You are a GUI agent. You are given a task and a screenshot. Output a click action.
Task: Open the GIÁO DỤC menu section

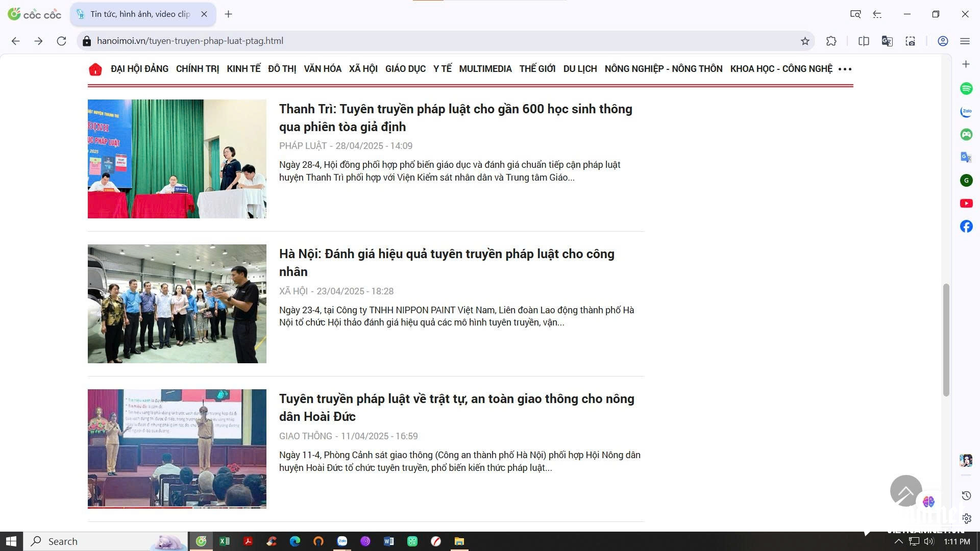(x=405, y=69)
